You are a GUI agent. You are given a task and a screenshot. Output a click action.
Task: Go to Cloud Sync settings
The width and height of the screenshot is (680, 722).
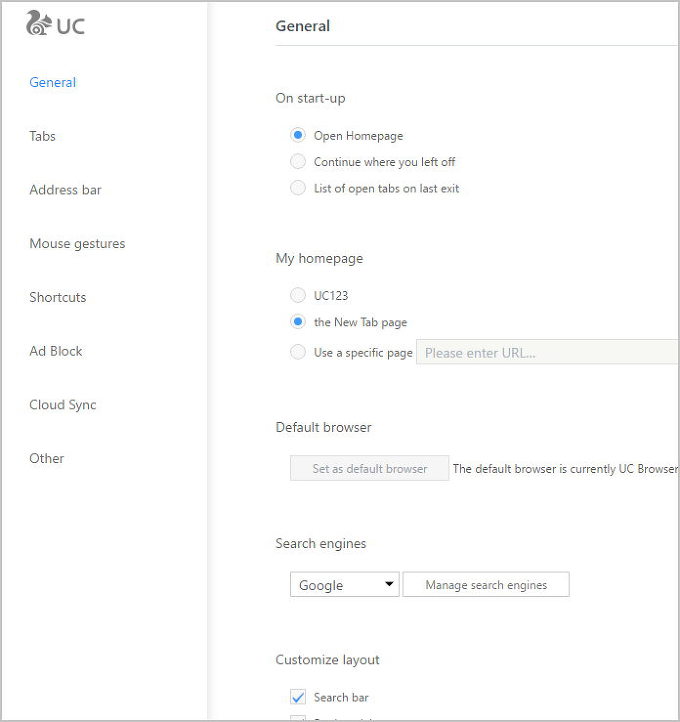63,405
